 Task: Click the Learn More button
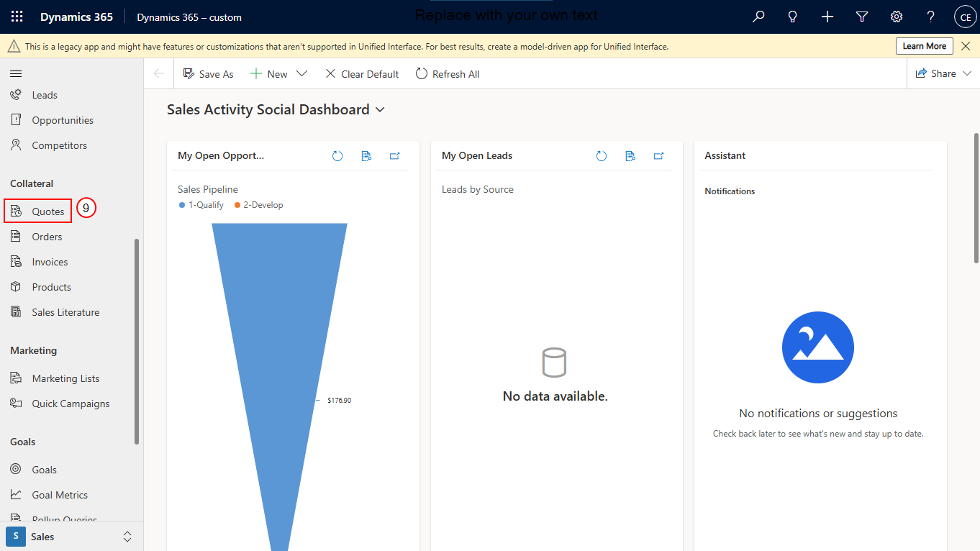click(x=925, y=46)
